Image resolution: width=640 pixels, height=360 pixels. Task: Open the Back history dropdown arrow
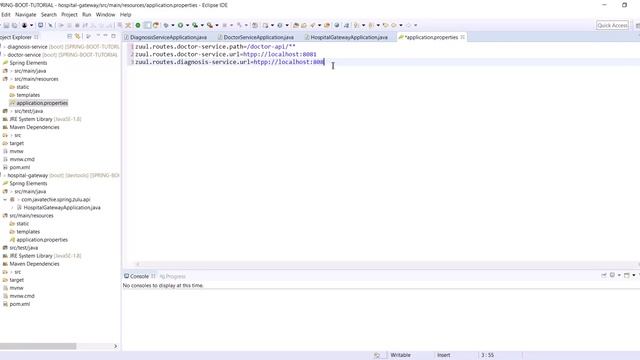pyautogui.click(x=401, y=25)
